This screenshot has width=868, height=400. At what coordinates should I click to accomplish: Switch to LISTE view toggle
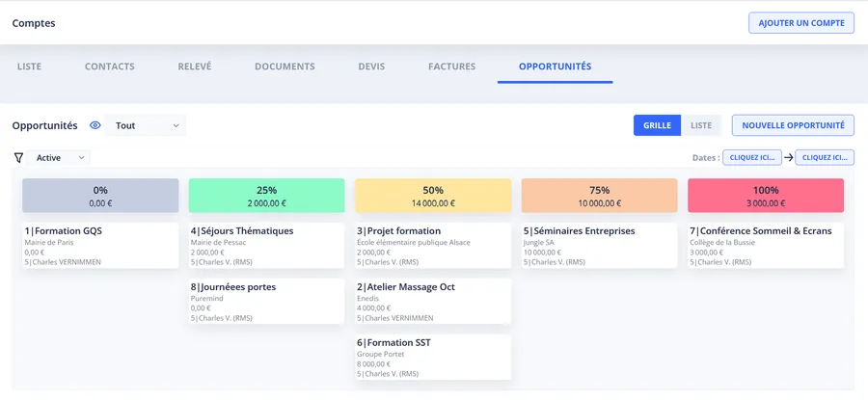[x=701, y=125]
